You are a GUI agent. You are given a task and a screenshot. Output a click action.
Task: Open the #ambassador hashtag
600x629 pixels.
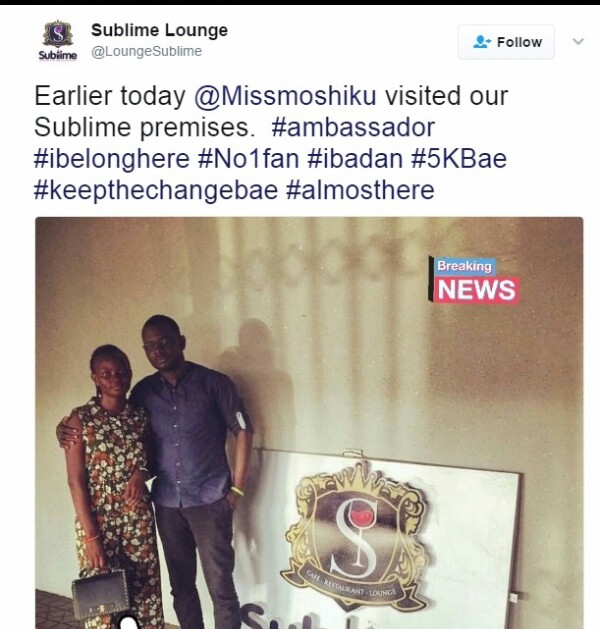click(353, 128)
